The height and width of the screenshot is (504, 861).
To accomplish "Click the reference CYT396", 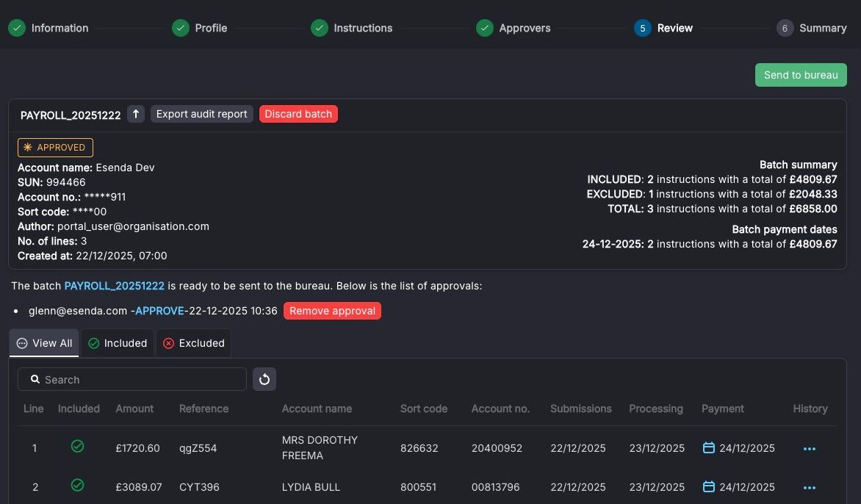I will [x=199, y=488].
